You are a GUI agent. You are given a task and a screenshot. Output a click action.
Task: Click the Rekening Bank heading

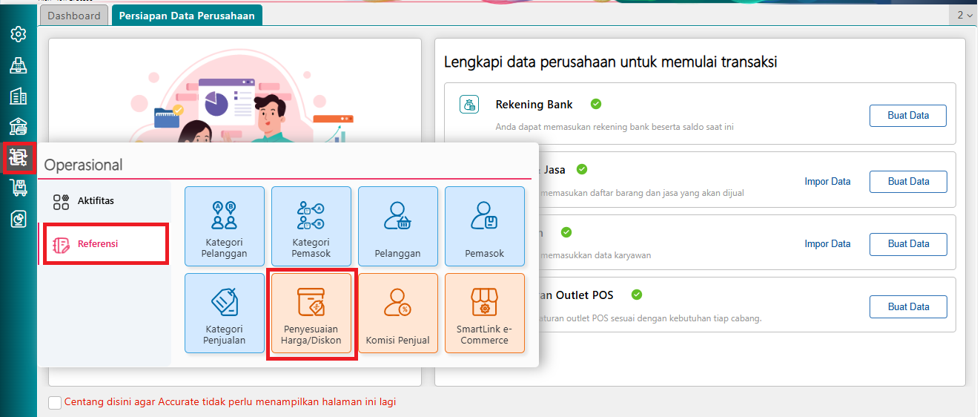(534, 105)
